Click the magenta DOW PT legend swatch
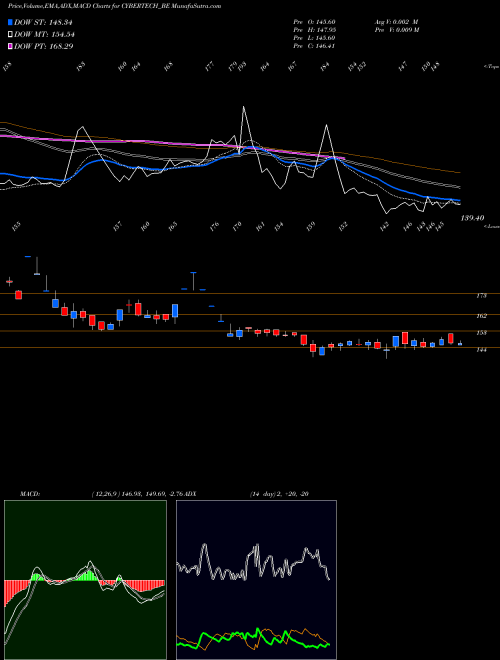Viewport: 500px width, 660px height. 10,46
